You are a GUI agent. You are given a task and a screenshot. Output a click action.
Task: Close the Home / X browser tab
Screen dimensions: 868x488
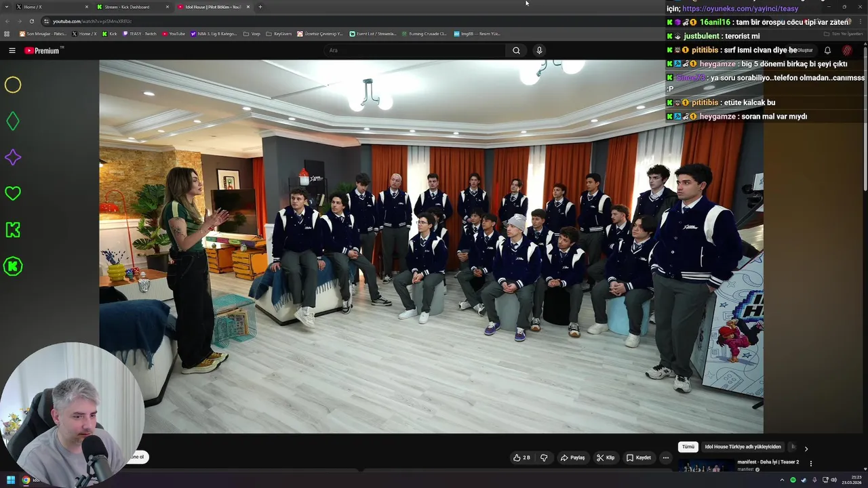tap(87, 7)
